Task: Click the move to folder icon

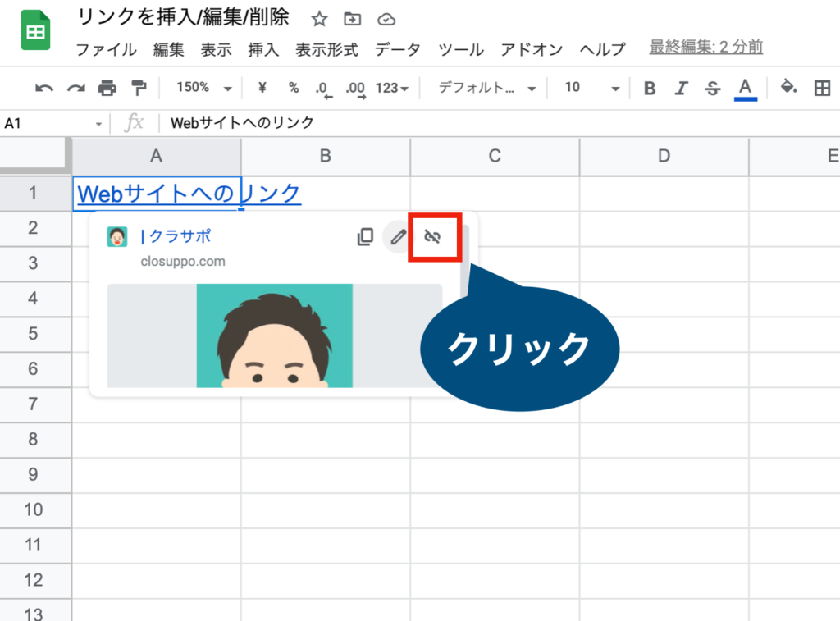Action: click(352, 20)
